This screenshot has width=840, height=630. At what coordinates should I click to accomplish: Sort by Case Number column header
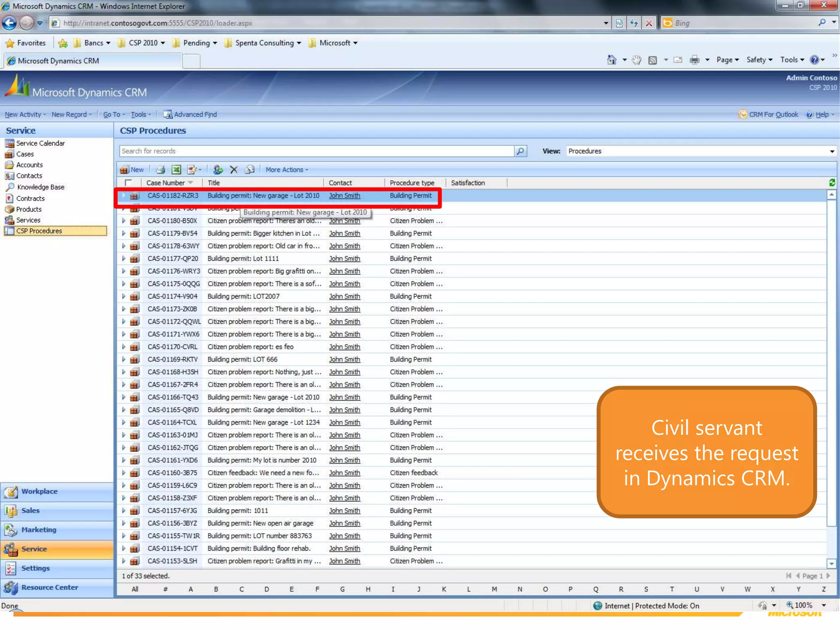coord(166,183)
